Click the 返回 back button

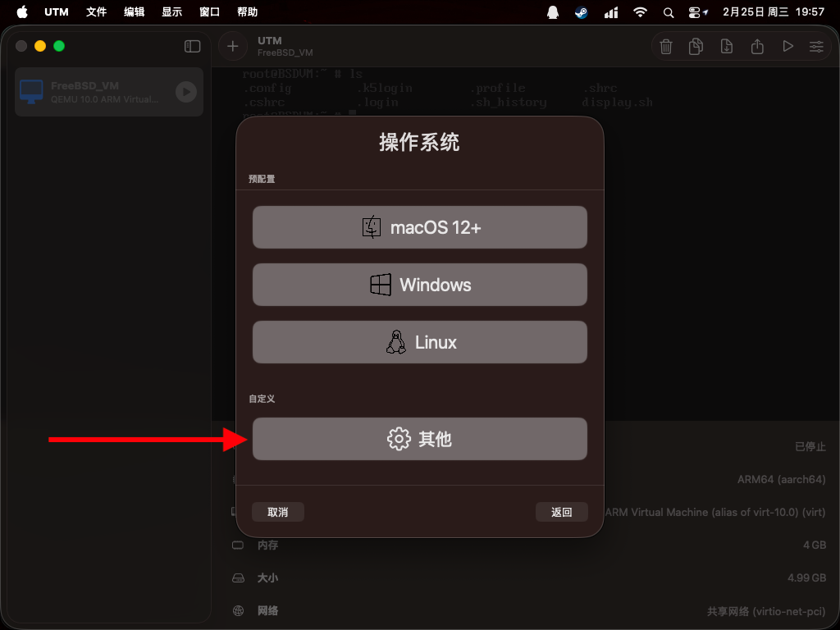pos(561,512)
